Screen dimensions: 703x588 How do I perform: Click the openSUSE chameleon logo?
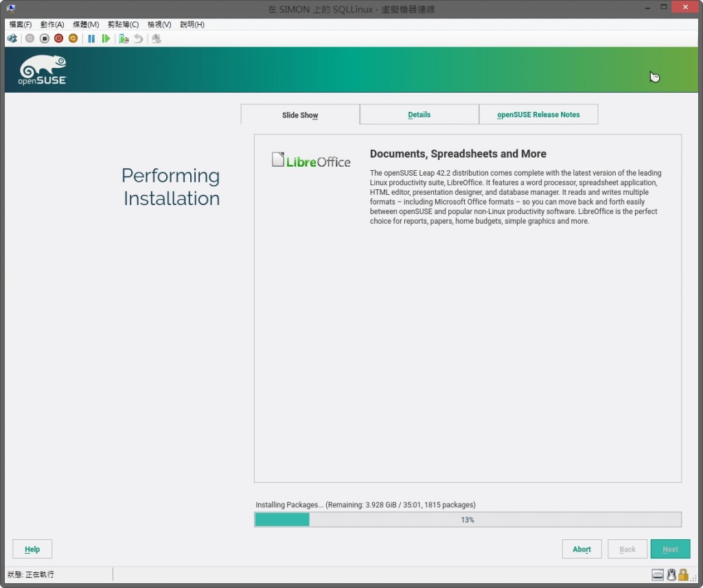[x=43, y=70]
